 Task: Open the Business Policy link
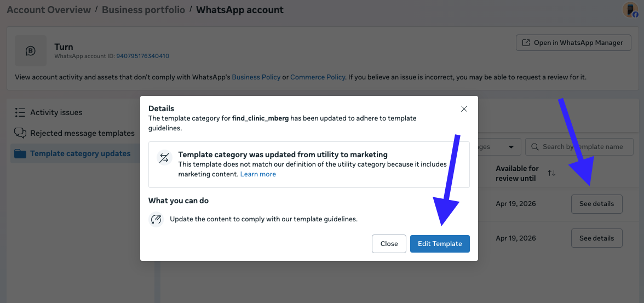tap(256, 77)
